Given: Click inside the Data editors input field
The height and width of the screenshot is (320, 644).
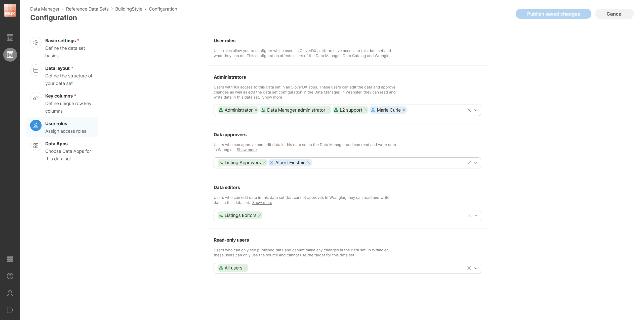Looking at the screenshot, I should [x=347, y=215].
